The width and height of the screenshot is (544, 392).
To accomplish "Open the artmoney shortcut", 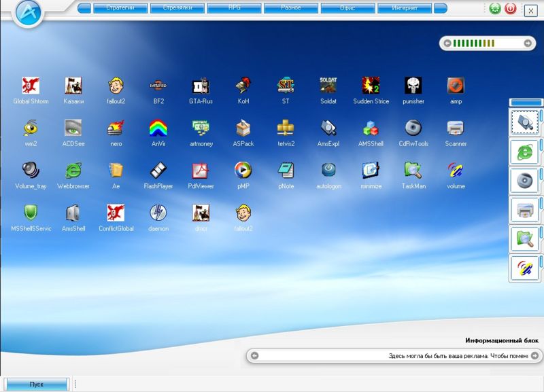I will (x=201, y=128).
